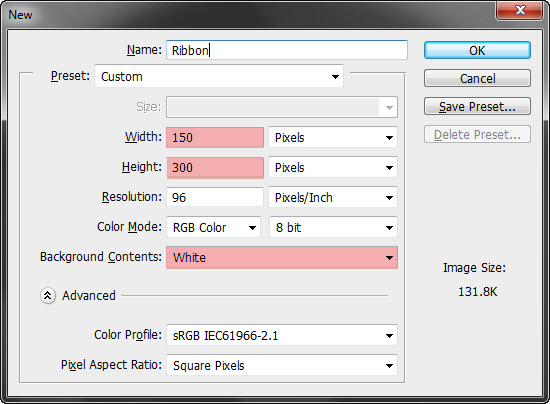Click into the Width field showing 150
Viewport: 550px width, 404px height.
click(215, 137)
